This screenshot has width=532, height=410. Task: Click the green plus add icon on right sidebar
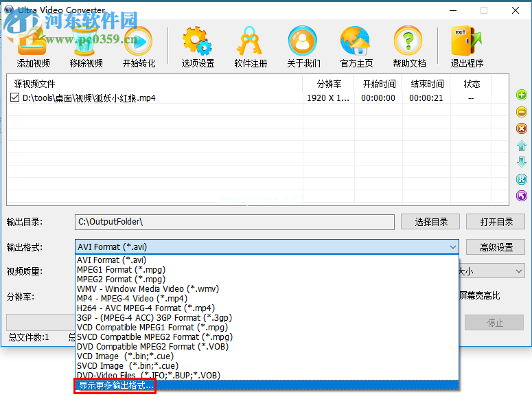click(522, 95)
